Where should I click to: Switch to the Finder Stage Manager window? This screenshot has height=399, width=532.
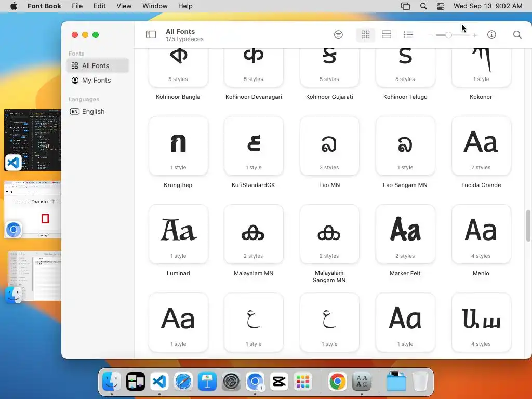tap(34, 276)
